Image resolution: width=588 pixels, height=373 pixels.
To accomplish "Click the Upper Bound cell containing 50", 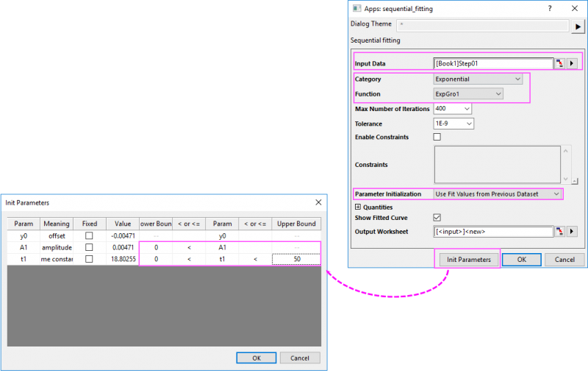I will [x=296, y=259].
